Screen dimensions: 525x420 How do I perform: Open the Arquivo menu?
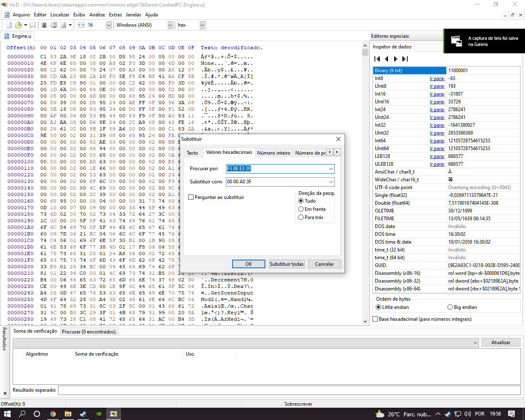click(x=21, y=15)
